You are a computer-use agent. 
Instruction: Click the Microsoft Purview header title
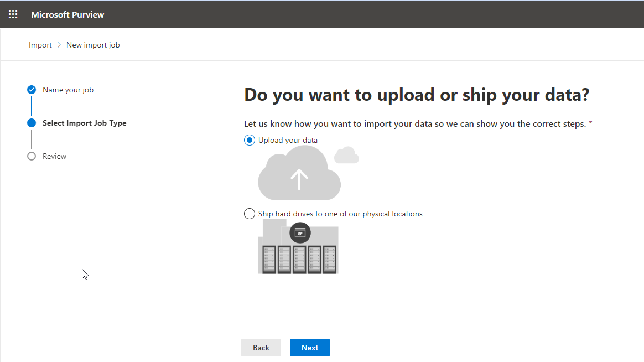[x=67, y=14]
